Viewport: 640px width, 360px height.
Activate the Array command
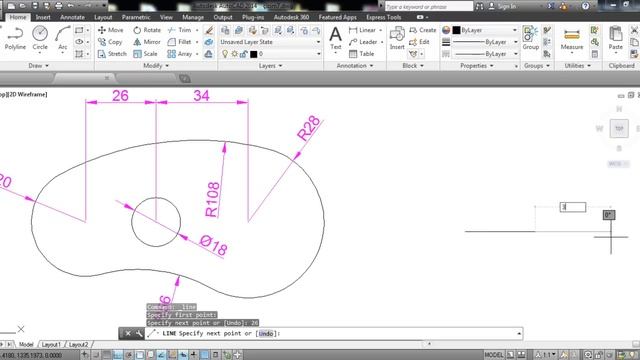180,54
